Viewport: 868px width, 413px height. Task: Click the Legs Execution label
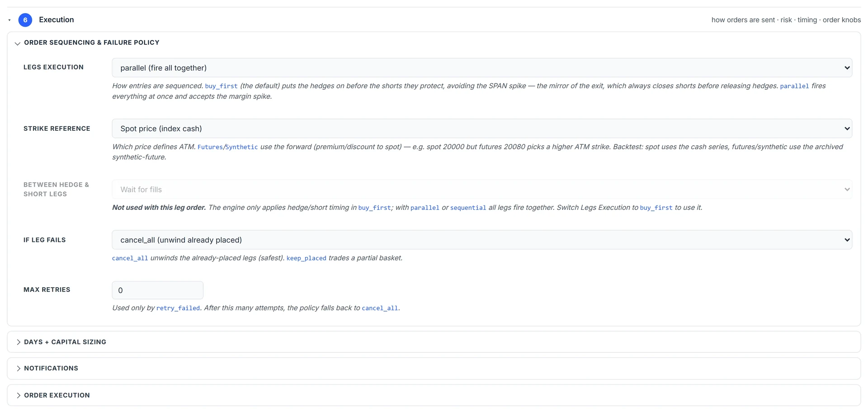(53, 67)
